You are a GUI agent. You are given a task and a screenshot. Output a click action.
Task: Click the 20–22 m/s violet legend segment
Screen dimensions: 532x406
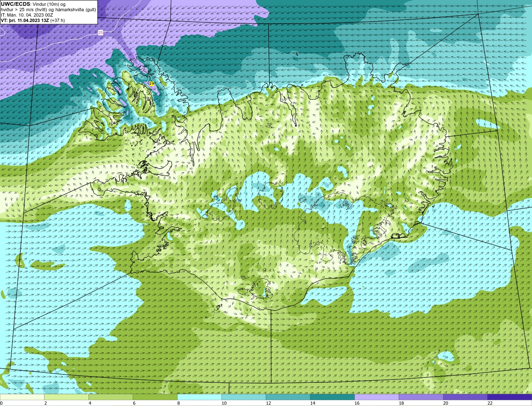coord(465,397)
